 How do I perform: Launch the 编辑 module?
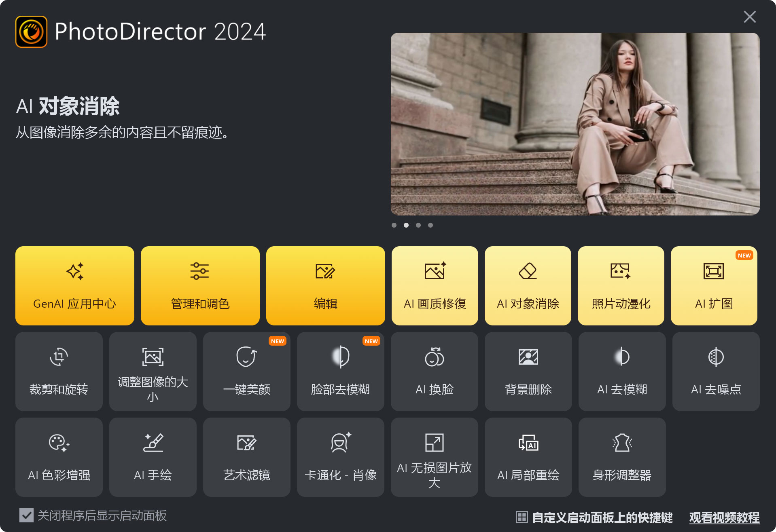pos(326,286)
